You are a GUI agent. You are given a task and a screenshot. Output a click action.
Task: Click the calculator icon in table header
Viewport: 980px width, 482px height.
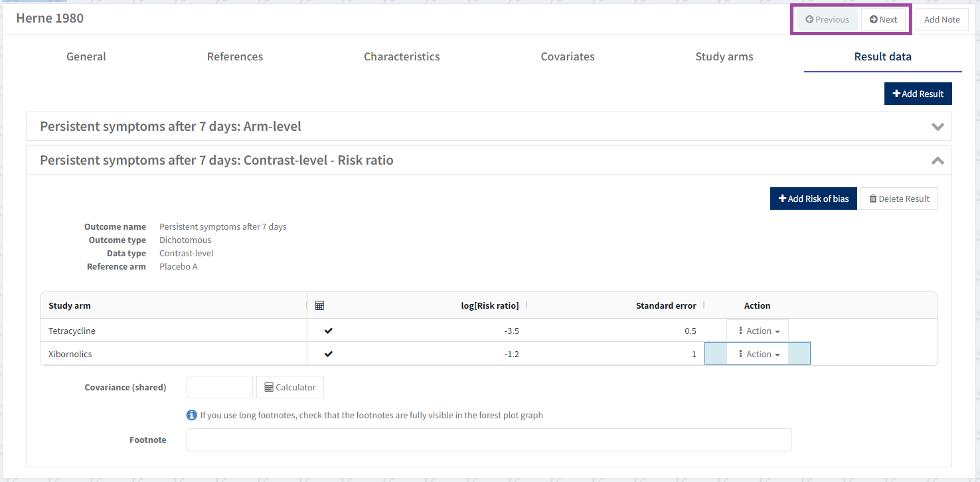319,305
